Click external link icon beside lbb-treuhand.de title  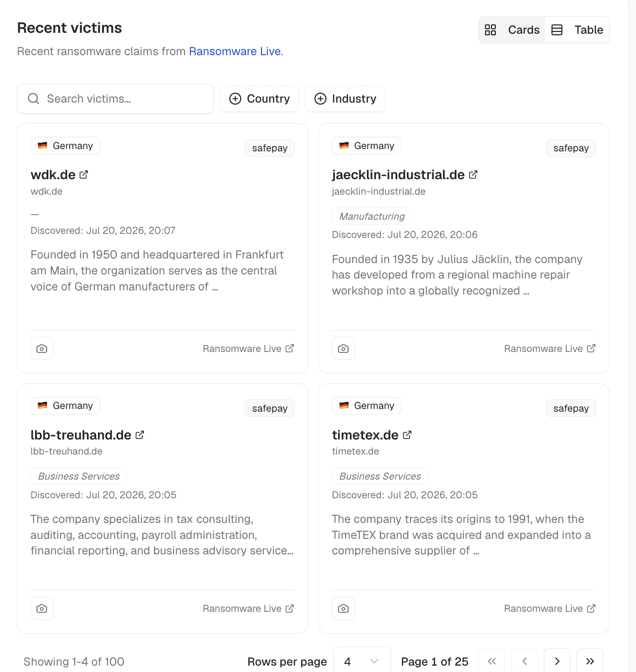pyautogui.click(x=140, y=435)
